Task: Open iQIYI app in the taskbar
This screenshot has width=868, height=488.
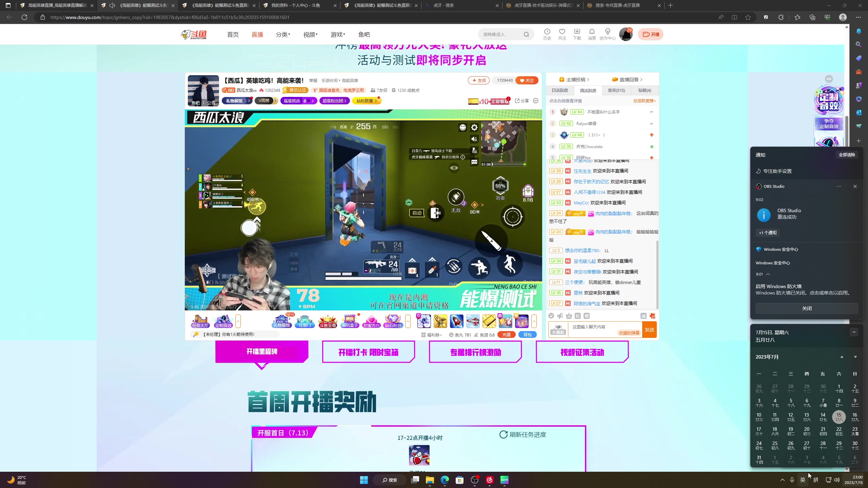Action: (504, 480)
